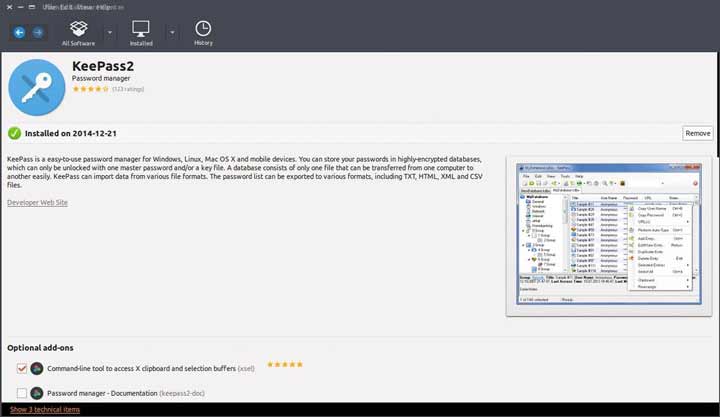Go back with the left arrow button
Screen dimensions: 720x417
coord(19,33)
